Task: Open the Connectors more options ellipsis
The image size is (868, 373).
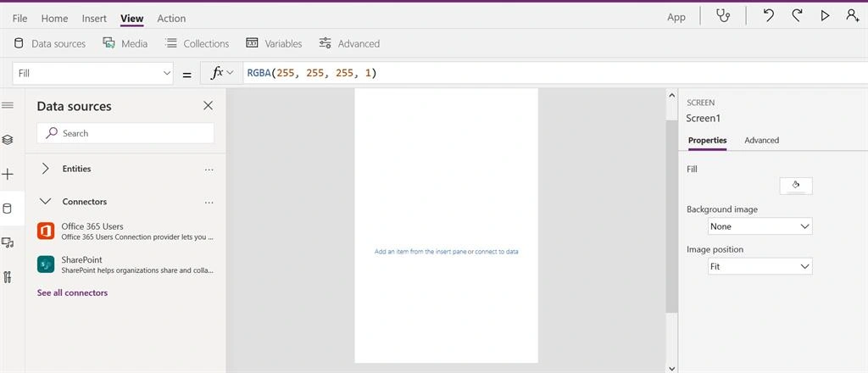Action: 209,203
